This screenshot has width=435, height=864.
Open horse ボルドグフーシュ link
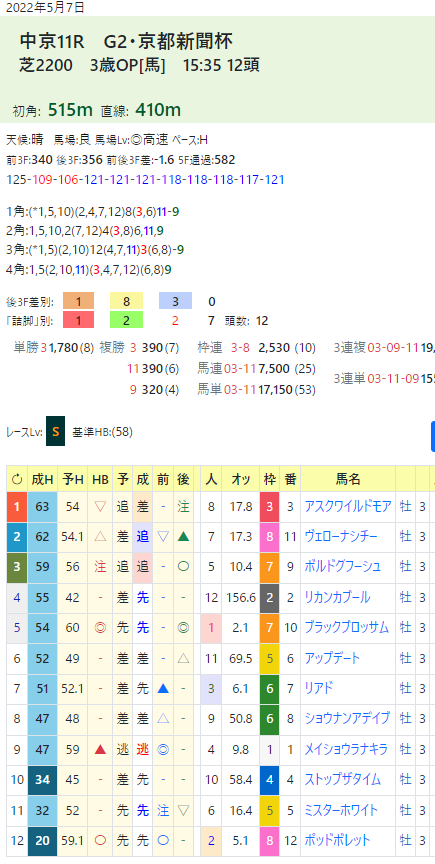[342, 565]
